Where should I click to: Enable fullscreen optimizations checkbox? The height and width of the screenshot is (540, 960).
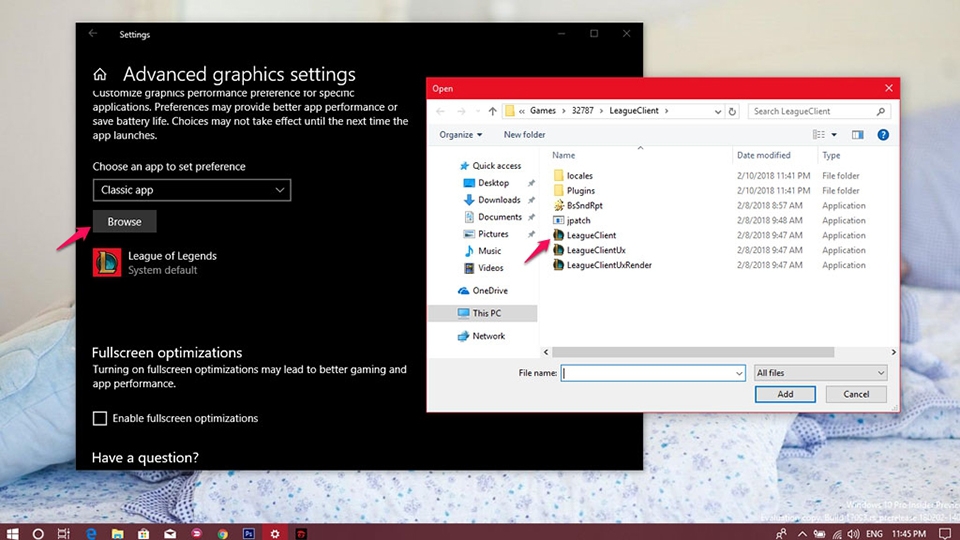click(100, 418)
